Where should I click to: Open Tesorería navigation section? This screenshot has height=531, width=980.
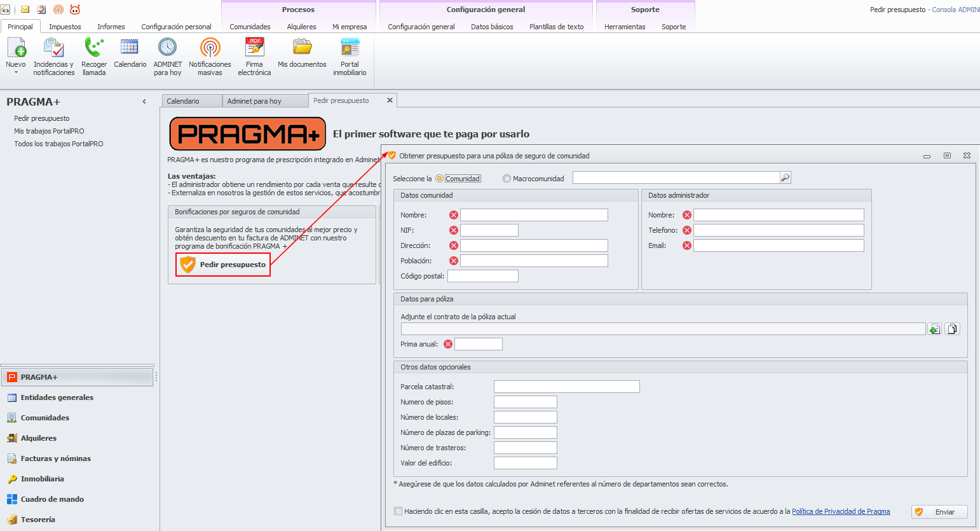pos(78,520)
